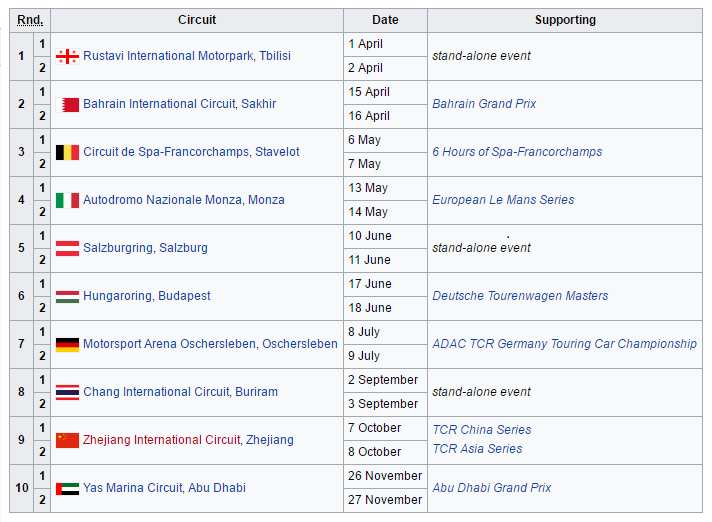Screen dimensions: 712x522
Task: Click the Date column header
Action: (385, 20)
